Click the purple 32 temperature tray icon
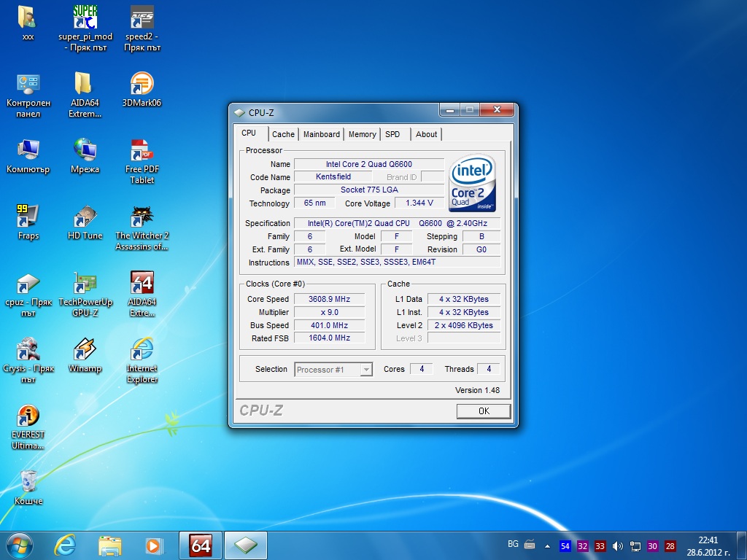The image size is (747, 560). coord(583,546)
